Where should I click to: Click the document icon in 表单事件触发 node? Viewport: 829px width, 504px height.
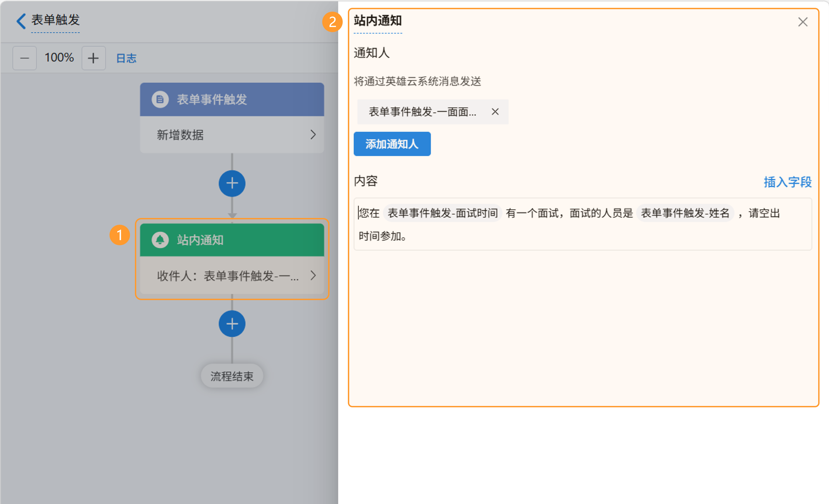pos(160,99)
